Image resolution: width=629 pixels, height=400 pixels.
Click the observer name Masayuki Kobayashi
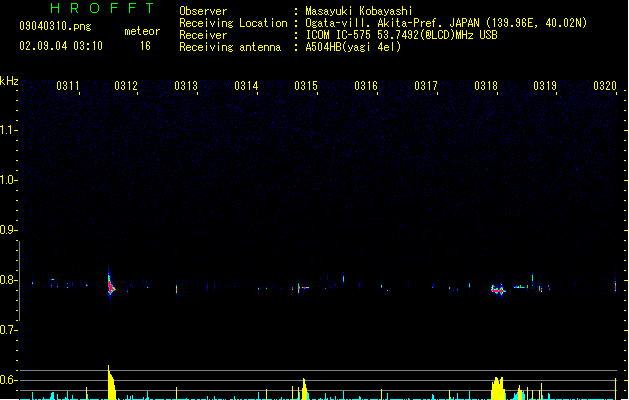point(359,11)
